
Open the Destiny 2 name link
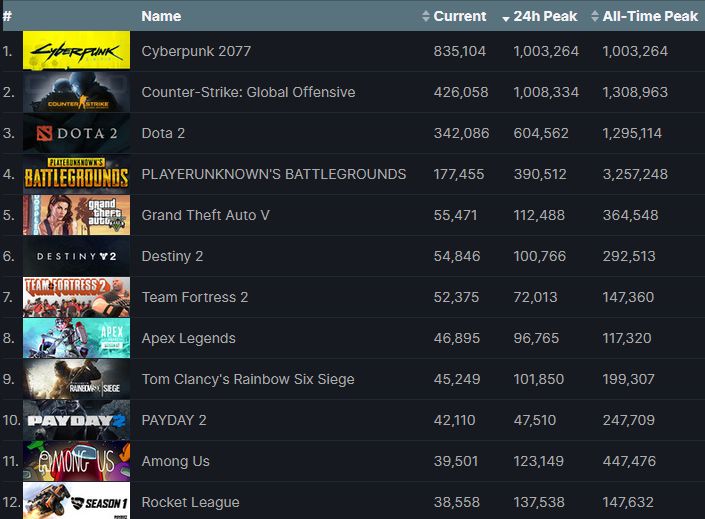click(172, 256)
